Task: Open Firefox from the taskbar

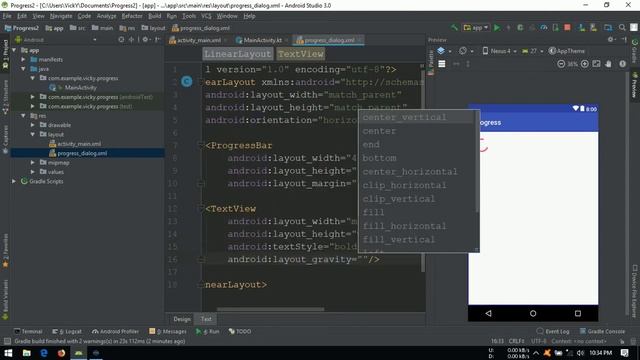Action: pyautogui.click(x=61, y=353)
